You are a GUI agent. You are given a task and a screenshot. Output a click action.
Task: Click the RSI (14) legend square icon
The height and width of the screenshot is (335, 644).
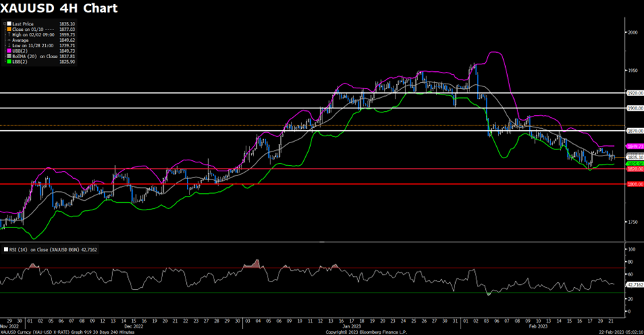(x=4, y=250)
